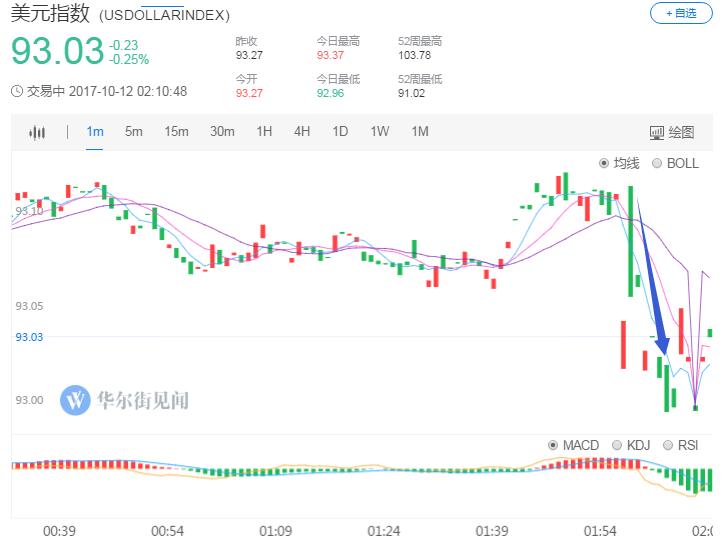Click the 01:54 time axis label
727x542 pixels.
point(600,531)
